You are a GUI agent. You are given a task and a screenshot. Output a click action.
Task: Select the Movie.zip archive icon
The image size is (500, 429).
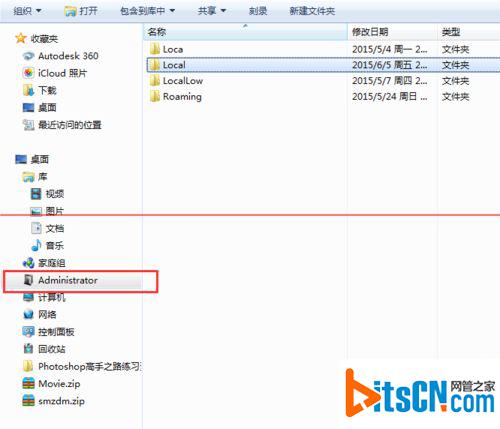click(x=28, y=384)
